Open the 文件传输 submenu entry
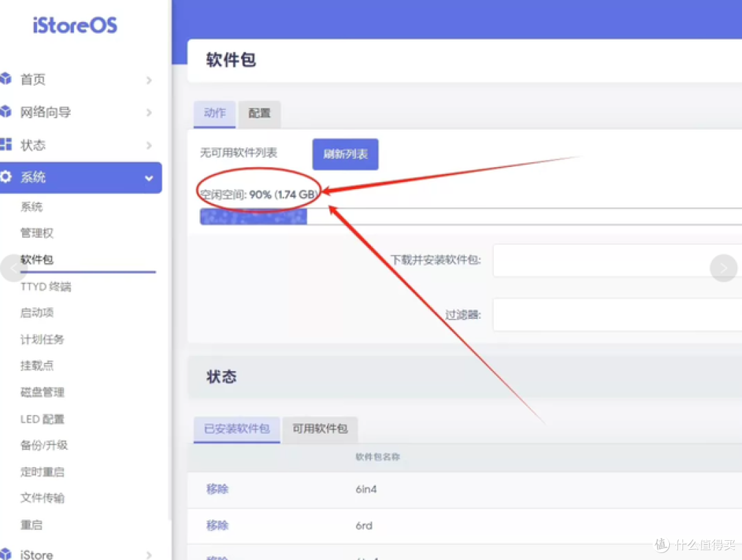This screenshot has height=560, width=742. [42, 498]
